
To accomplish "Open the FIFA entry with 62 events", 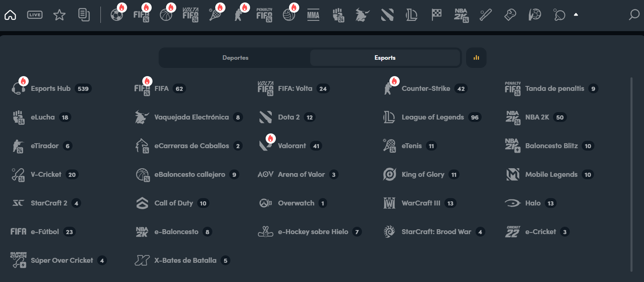I will tap(160, 88).
